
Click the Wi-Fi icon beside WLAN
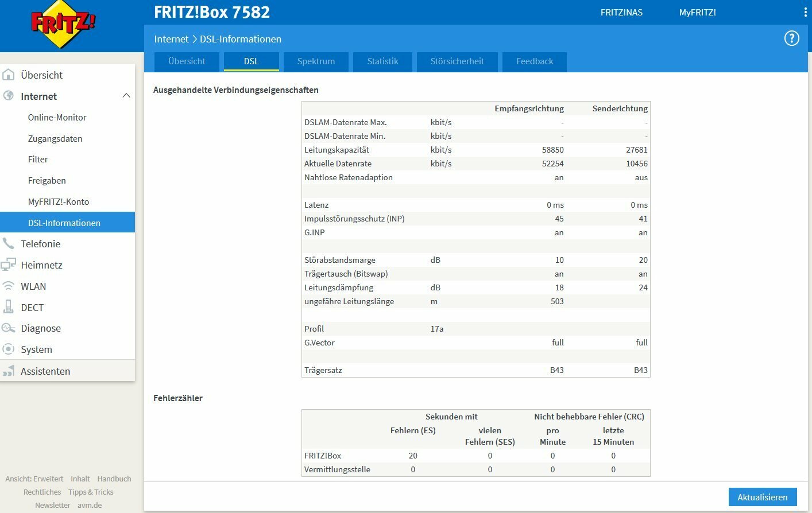(8, 286)
